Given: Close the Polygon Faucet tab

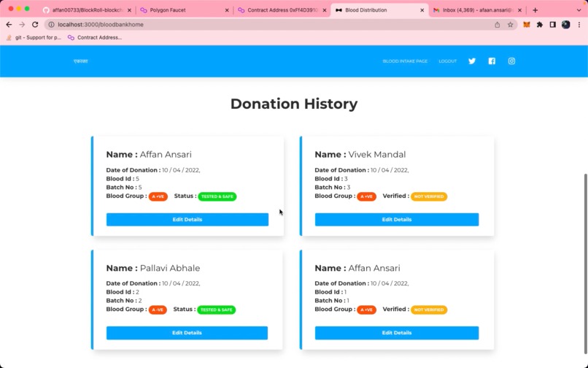Looking at the screenshot, I should (x=227, y=10).
